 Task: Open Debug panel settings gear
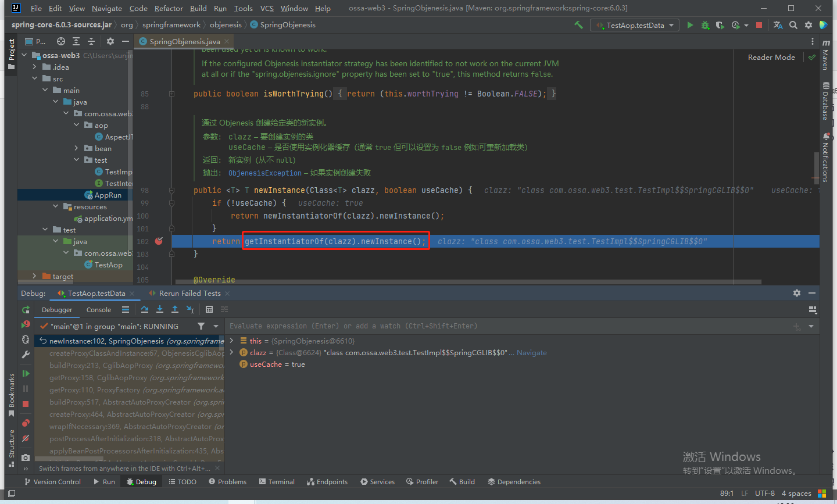[797, 293]
